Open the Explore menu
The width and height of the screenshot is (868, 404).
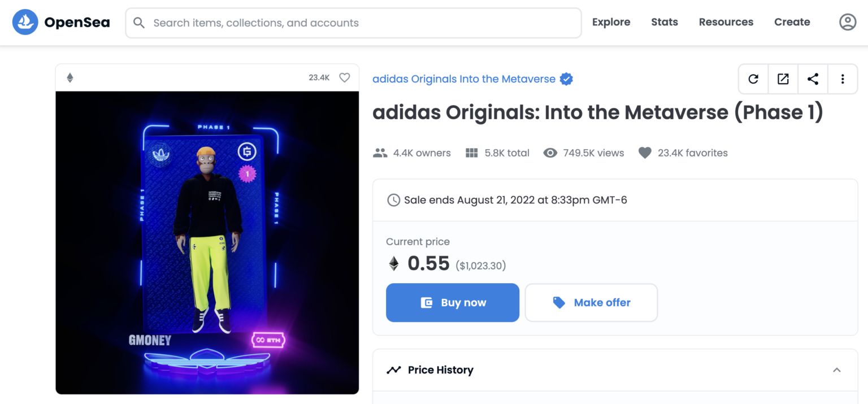[x=611, y=22]
